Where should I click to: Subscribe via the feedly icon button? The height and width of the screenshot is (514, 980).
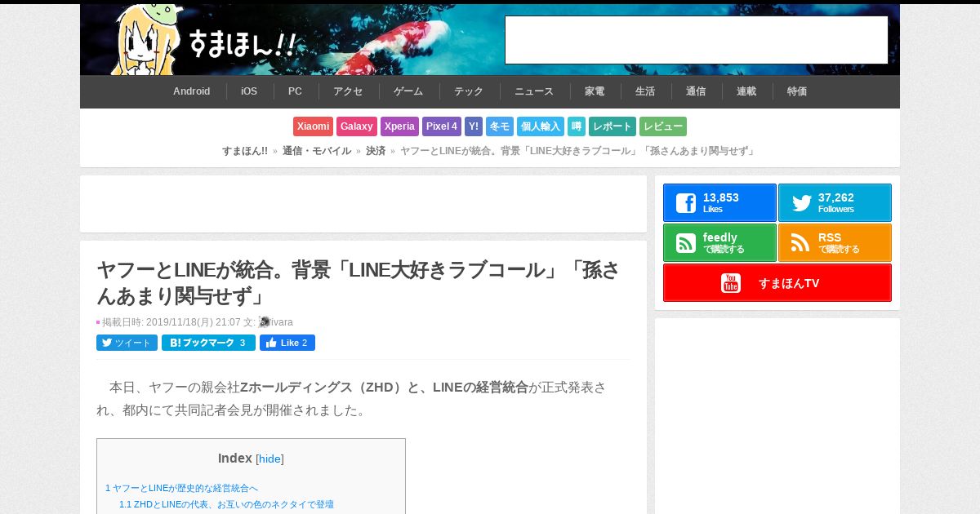[719, 242]
